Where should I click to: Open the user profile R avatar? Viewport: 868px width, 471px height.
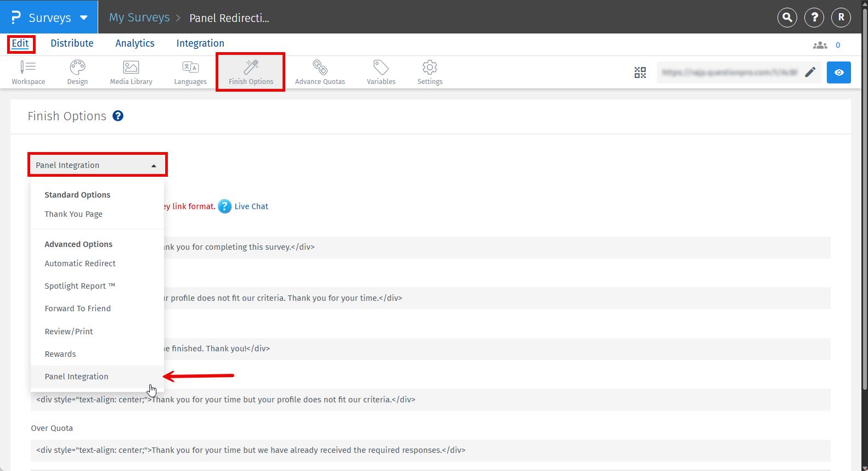click(841, 18)
